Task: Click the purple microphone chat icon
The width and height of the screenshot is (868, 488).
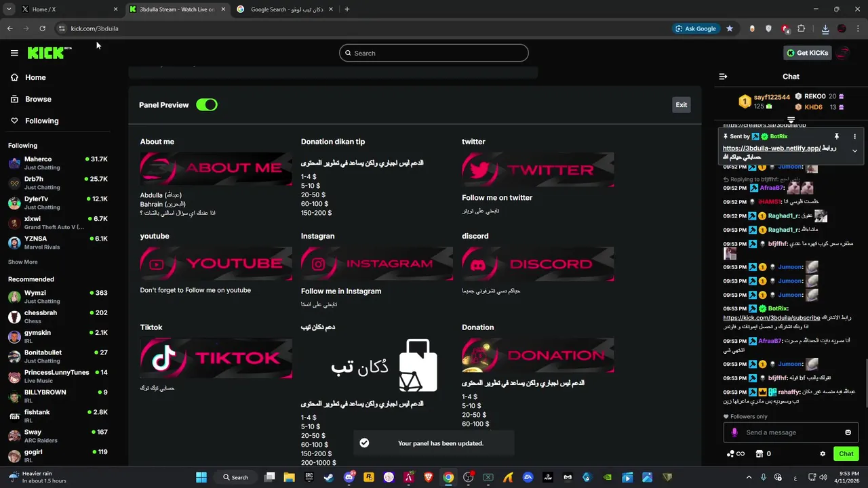Action: click(x=734, y=432)
